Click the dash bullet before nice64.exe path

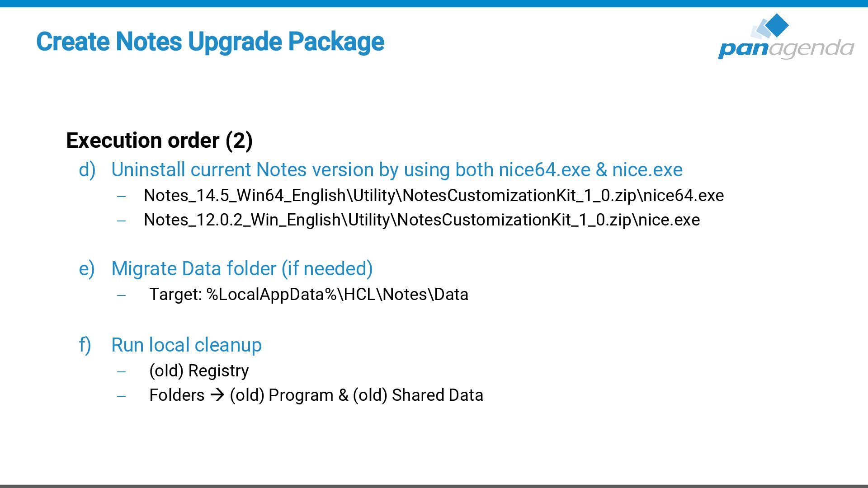point(121,197)
